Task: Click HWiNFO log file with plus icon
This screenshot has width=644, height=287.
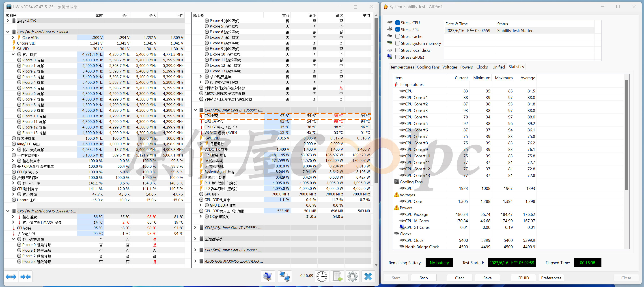Action: pyautogui.click(x=337, y=276)
